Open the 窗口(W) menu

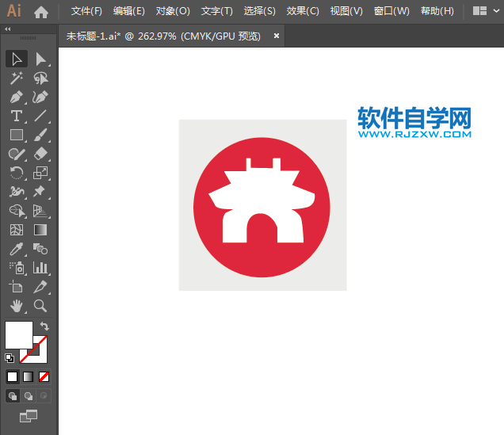click(391, 11)
